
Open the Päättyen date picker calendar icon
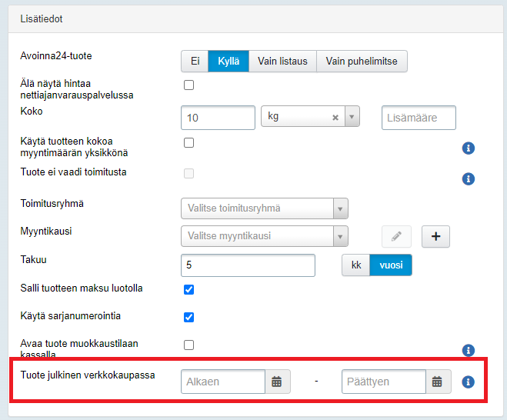(438, 382)
